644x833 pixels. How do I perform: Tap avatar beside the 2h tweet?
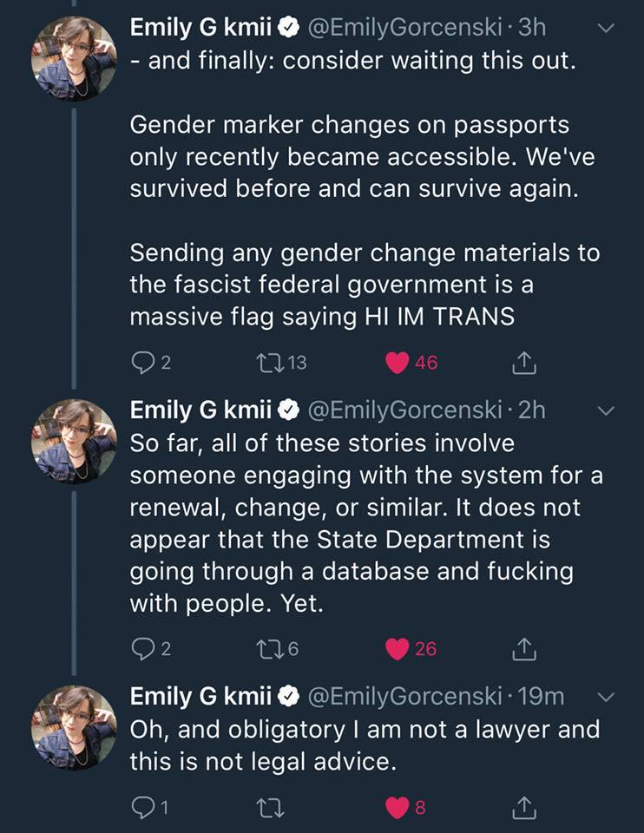[73, 441]
